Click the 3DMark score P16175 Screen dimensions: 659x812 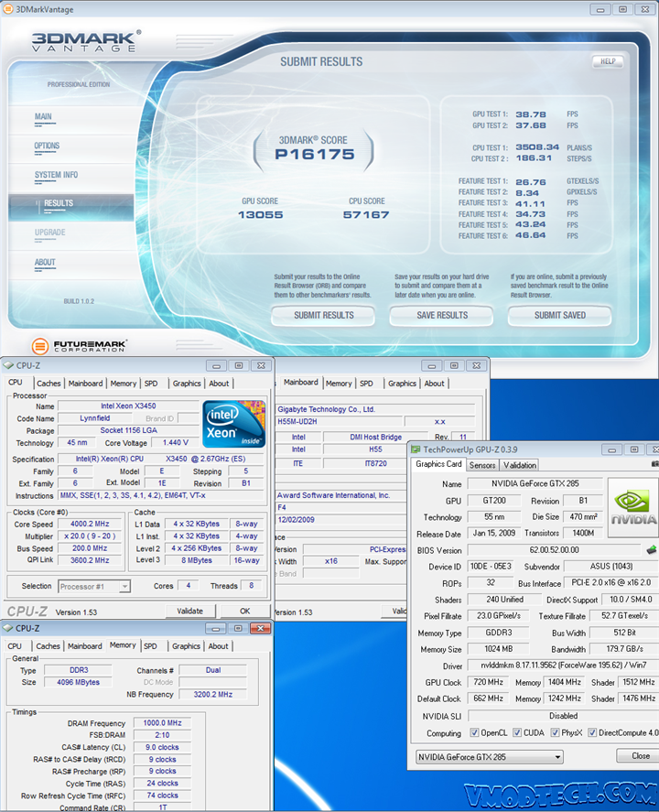315,155
